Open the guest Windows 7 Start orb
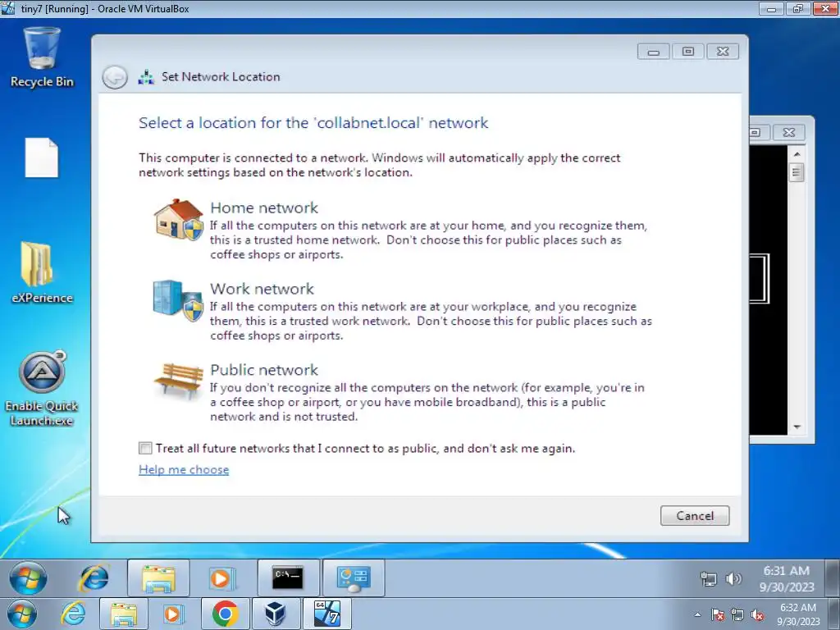The image size is (840, 630). pos(28,578)
